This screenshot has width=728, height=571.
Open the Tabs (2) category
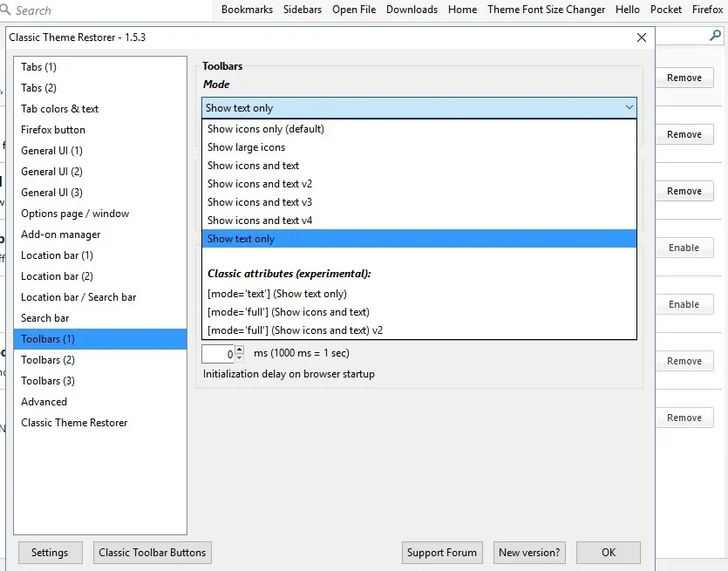(x=100, y=88)
